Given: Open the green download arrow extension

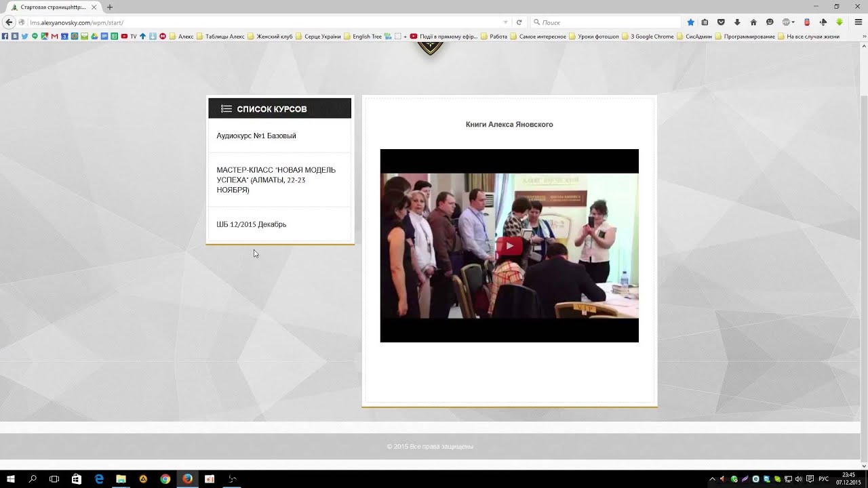Looking at the screenshot, I should (840, 22).
